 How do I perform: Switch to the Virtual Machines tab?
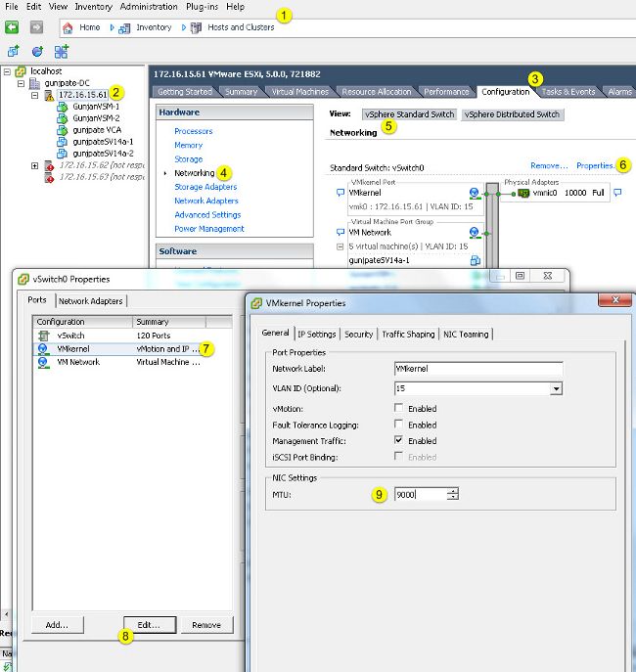(x=300, y=92)
